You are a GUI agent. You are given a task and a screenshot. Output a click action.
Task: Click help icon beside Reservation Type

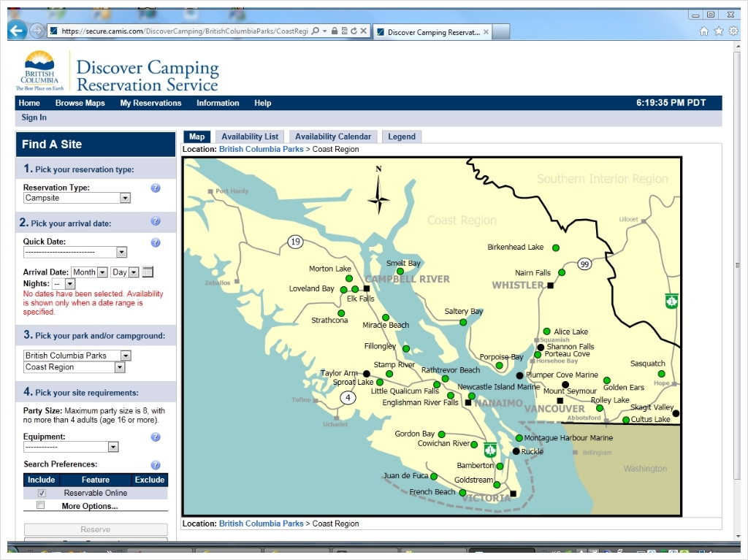coord(156,188)
